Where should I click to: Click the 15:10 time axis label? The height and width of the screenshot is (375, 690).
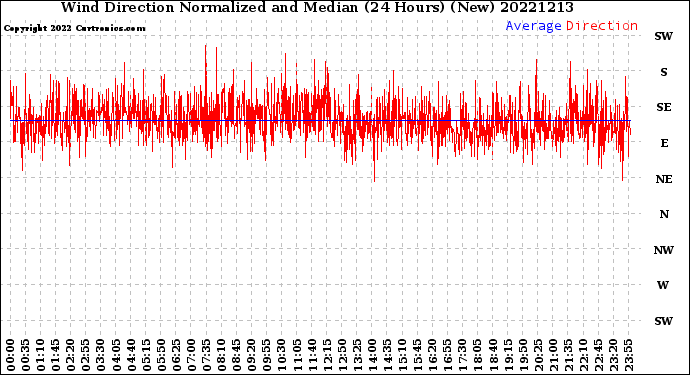pyautogui.click(x=402, y=355)
